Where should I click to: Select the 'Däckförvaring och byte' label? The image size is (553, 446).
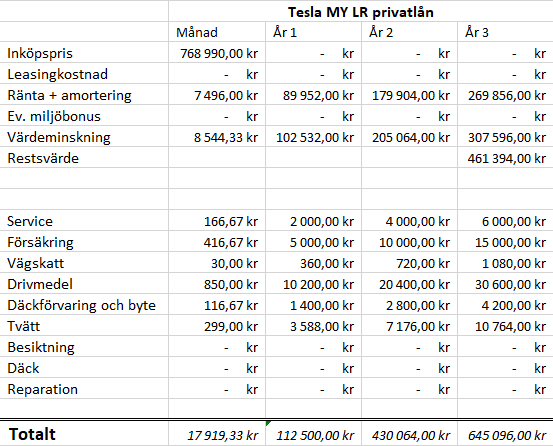tap(84, 305)
